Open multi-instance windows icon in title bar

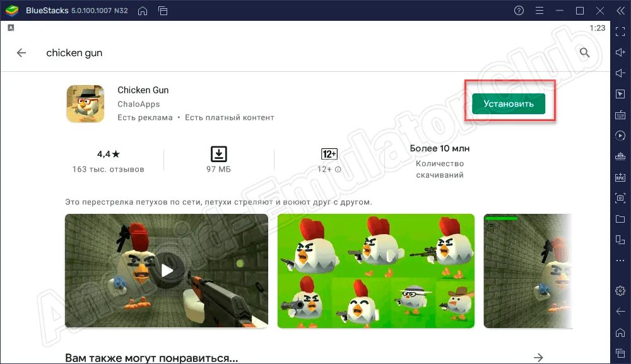point(163,11)
